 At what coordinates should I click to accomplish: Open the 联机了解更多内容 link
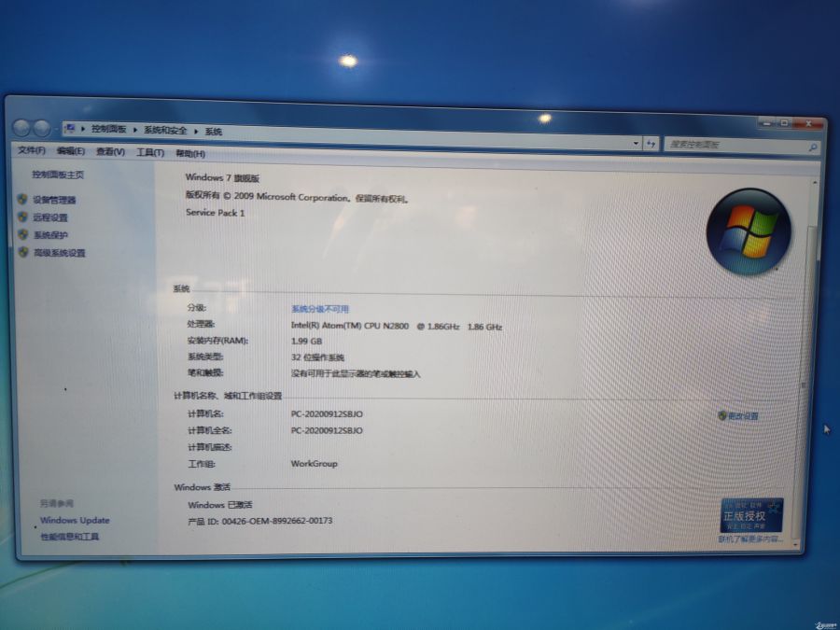click(750, 539)
